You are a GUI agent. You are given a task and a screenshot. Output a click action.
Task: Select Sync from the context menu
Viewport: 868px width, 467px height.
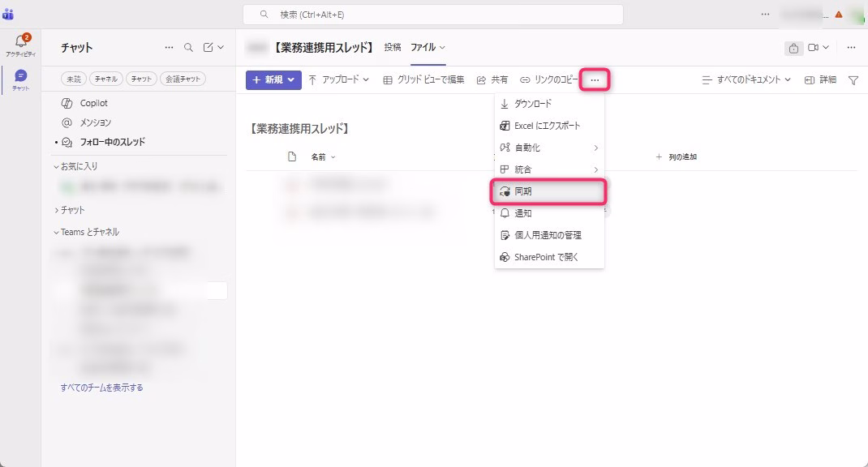[550, 191]
